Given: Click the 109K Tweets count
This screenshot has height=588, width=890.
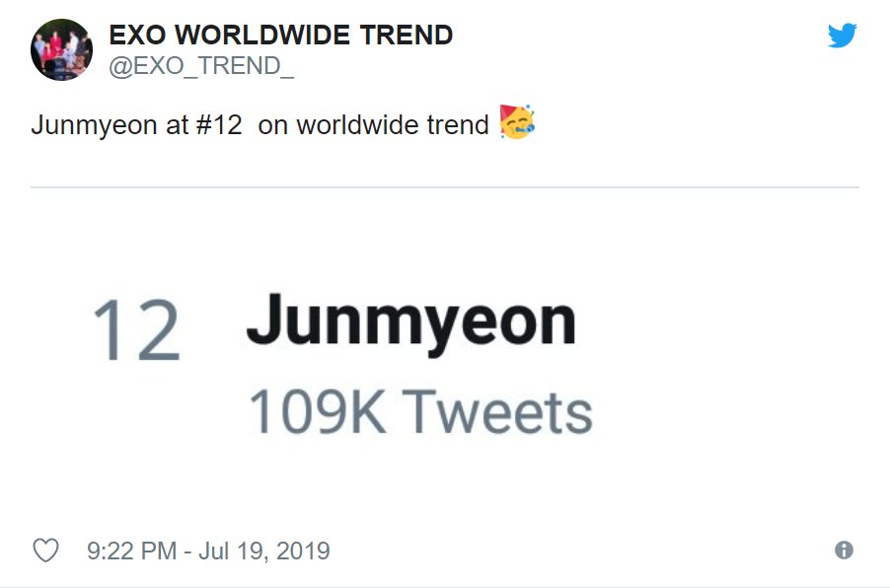Looking at the screenshot, I should (x=420, y=411).
